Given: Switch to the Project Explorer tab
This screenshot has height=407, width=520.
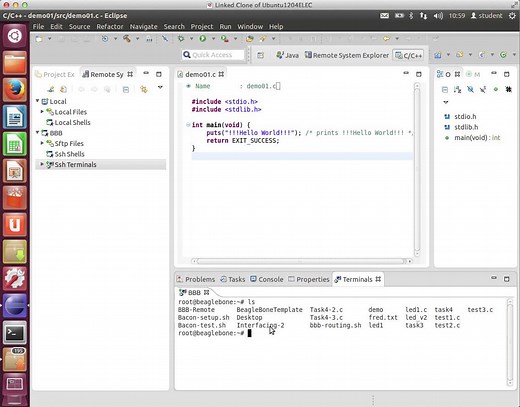Looking at the screenshot, I should coord(55,74).
